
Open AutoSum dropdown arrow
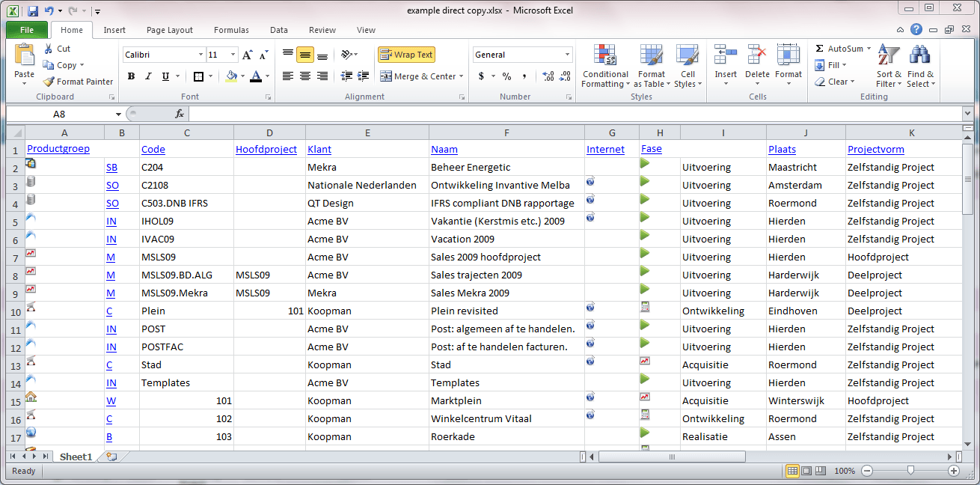point(869,49)
